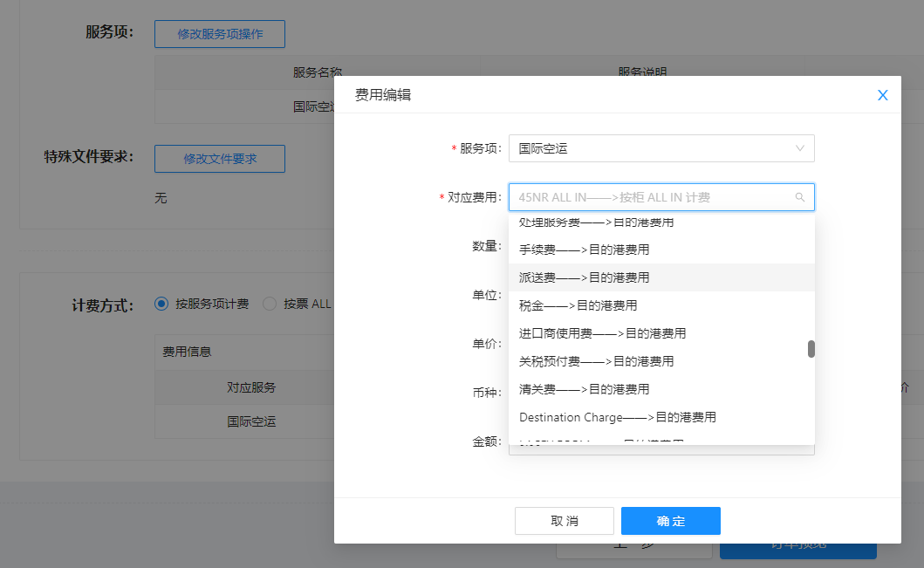
Task: Pick 税金——>目的港费用 option
Action: click(x=578, y=305)
